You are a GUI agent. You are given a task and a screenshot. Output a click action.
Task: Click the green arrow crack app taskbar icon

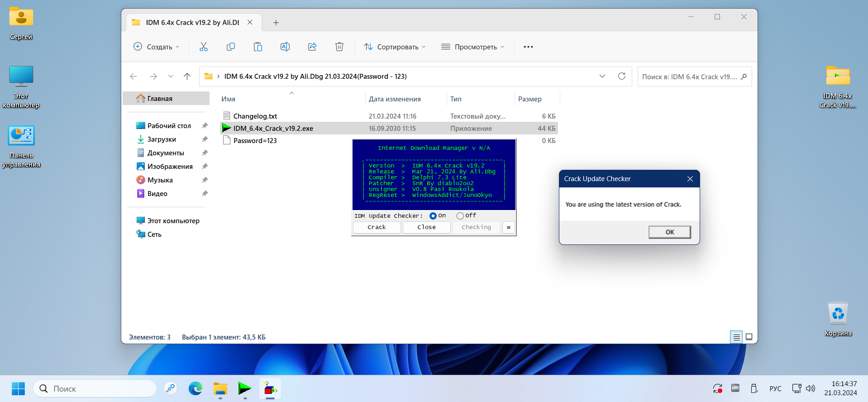point(245,388)
